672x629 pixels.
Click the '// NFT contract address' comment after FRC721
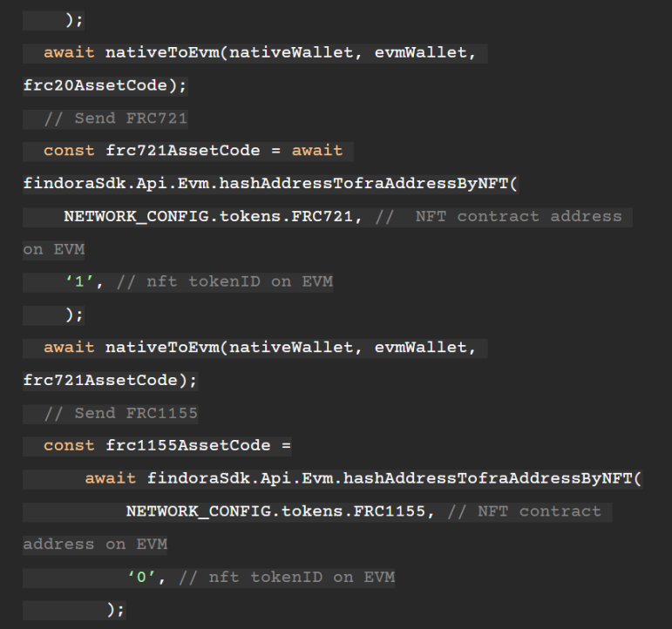coord(499,217)
